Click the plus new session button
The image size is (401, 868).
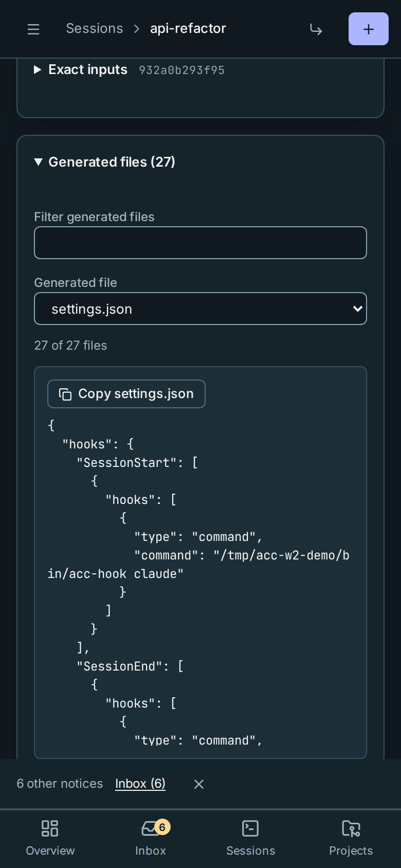coord(369,29)
